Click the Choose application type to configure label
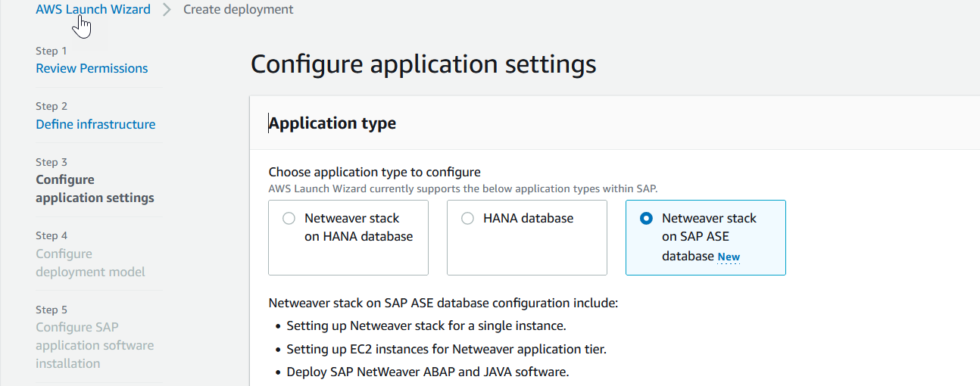Image resolution: width=980 pixels, height=386 pixels. 374,172
